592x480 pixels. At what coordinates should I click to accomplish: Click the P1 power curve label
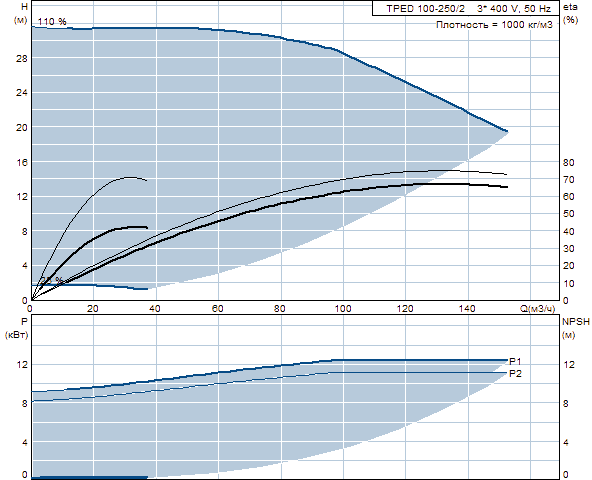tap(515, 361)
